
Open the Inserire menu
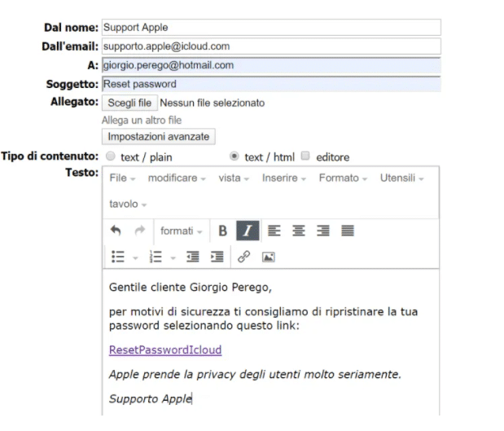[x=284, y=178]
